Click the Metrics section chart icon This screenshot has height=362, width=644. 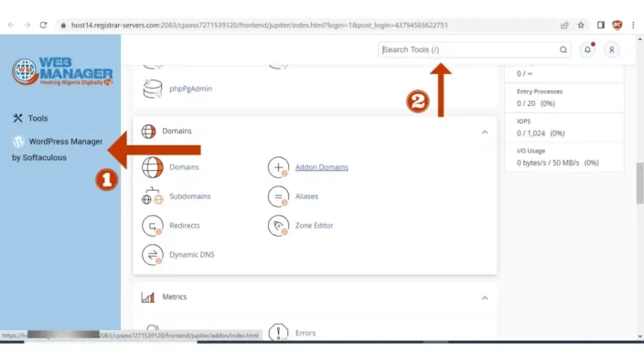(x=148, y=297)
